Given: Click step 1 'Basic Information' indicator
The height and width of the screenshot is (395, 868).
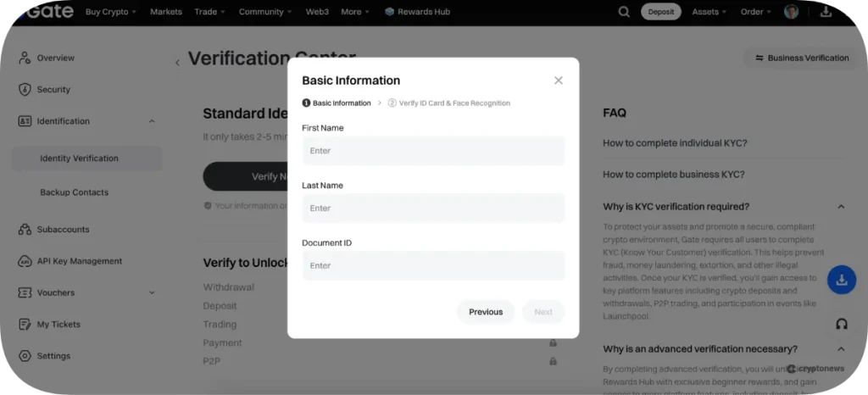Looking at the screenshot, I should coord(337,103).
